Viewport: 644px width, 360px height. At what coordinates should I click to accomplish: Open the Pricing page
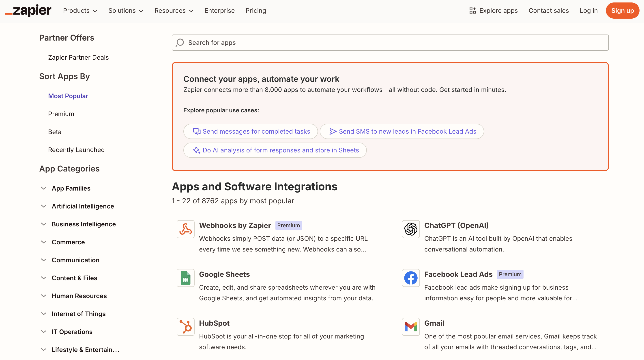(x=255, y=11)
